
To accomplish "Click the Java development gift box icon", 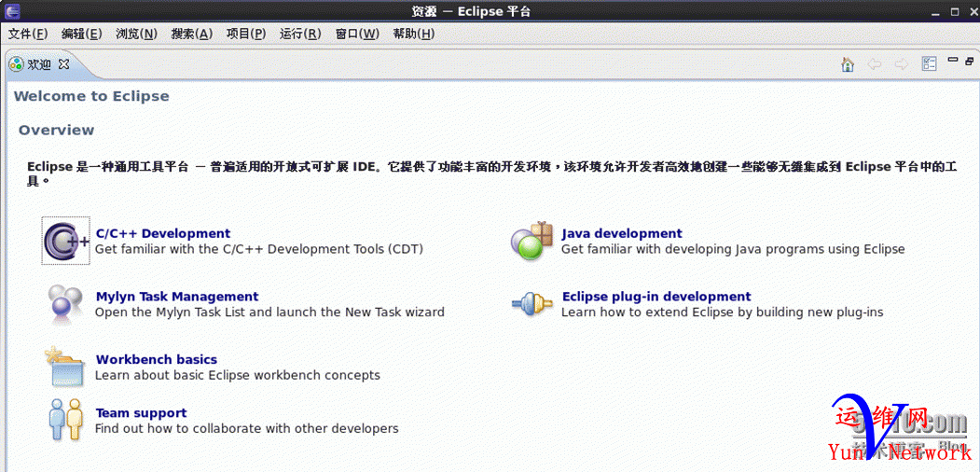I will coord(531,241).
